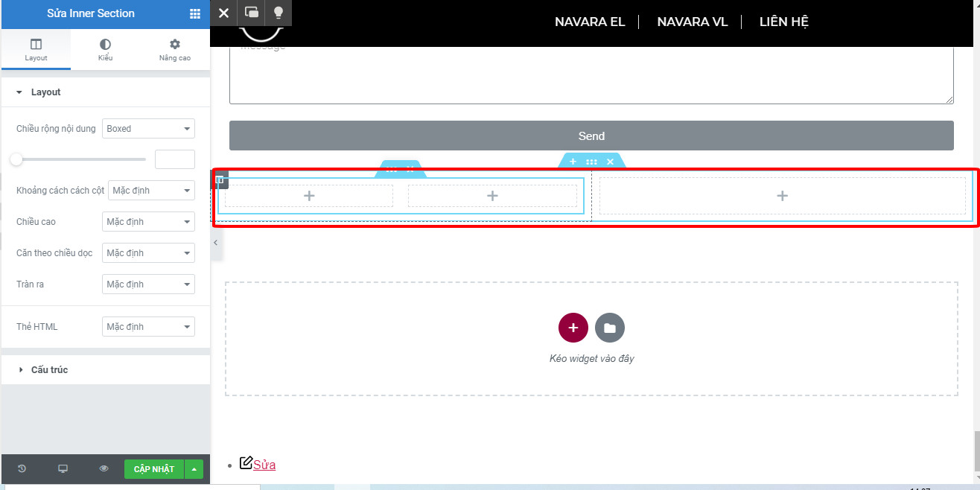This screenshot has width=980, height=490.
Task: Click the Sửa link
Action: click(264, 465)
